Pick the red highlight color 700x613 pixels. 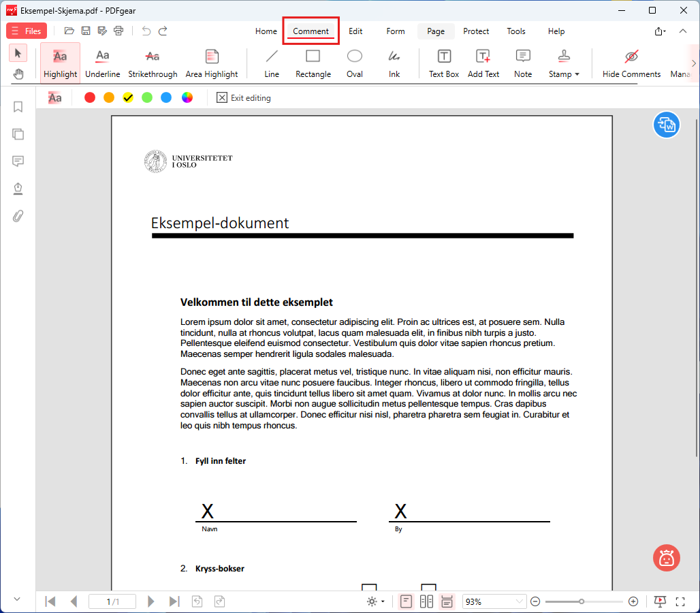pos(90,98)
